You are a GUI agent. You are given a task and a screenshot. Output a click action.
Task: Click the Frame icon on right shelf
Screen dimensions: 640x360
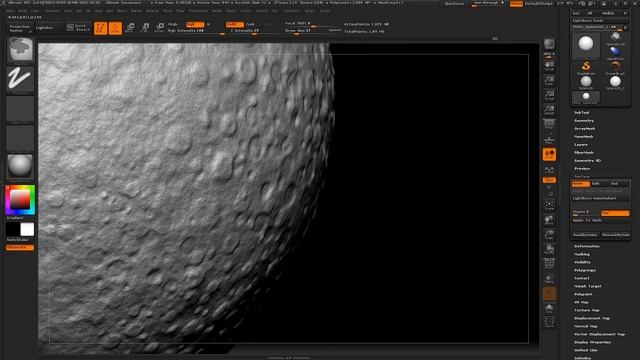tap(549, 205)
